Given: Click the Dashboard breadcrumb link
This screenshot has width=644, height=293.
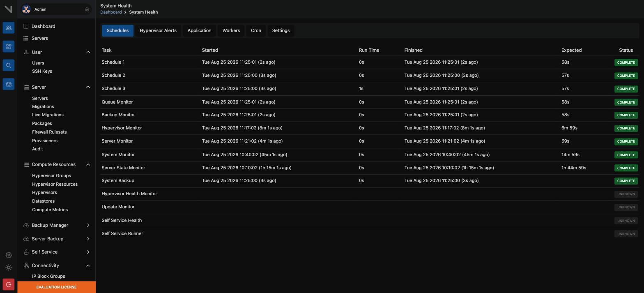Looking at the screenshot, I should click(x=111, y=12).
